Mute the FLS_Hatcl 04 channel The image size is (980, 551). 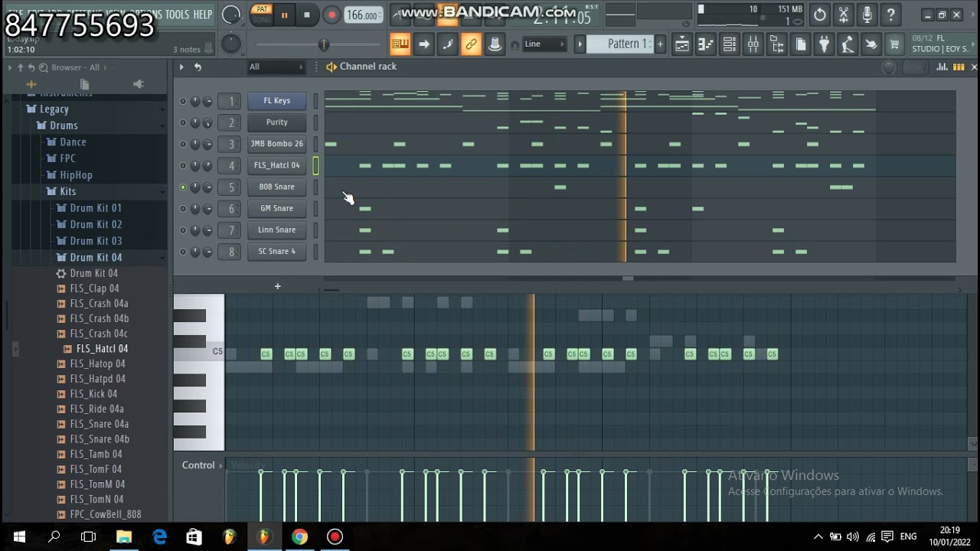(183, 165)
